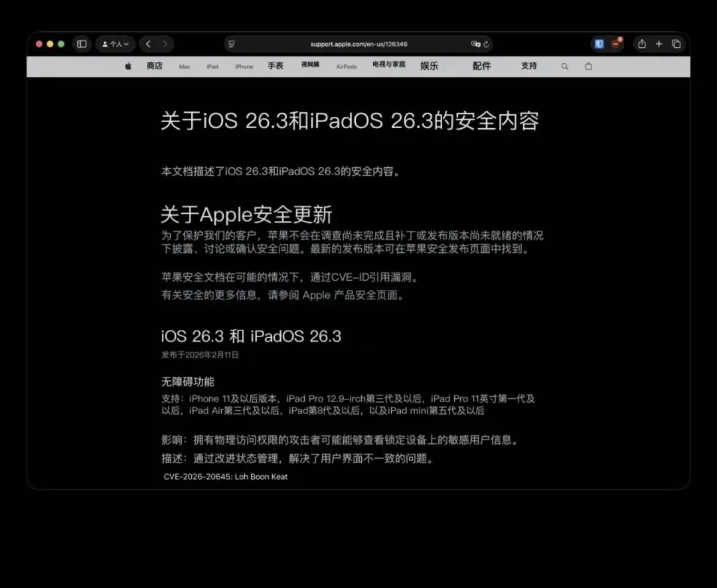Viewport: 717px width, 588px height.
Task: Click the Apple logo in navigation
Action: (128, 66)
